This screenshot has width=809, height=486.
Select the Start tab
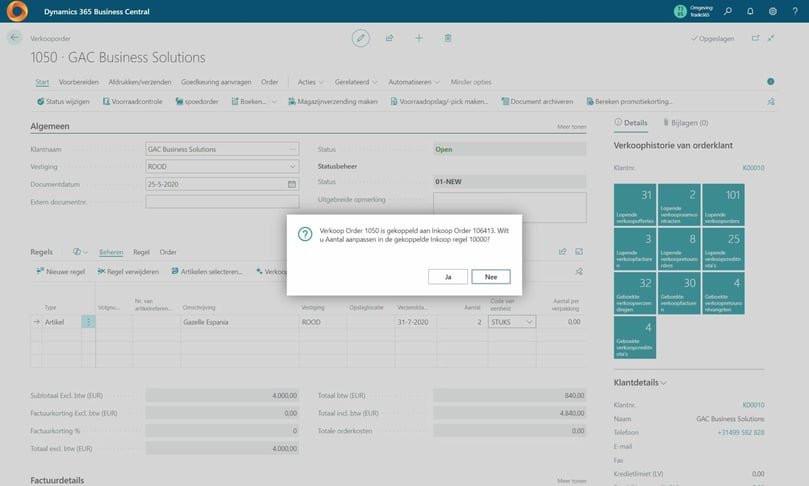pyautogui.click(x=42, y=82)
